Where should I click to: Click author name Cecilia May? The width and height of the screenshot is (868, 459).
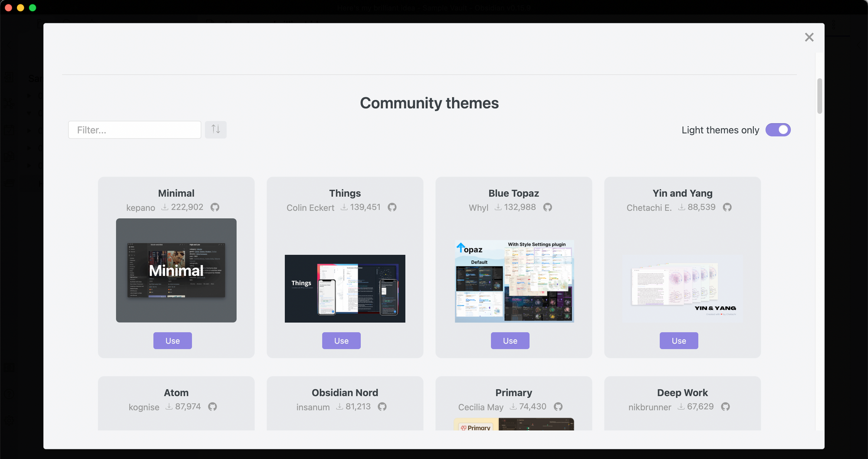(481, 407)
